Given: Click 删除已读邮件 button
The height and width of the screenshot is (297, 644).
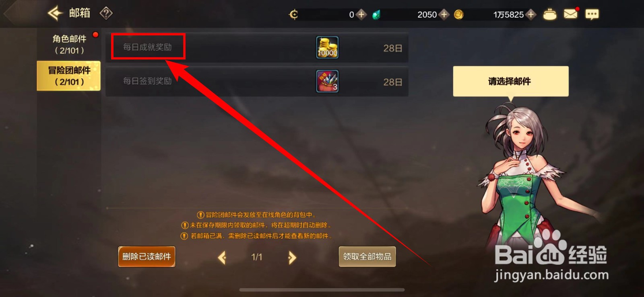Looking at the screenshot, I should point(147,256).
